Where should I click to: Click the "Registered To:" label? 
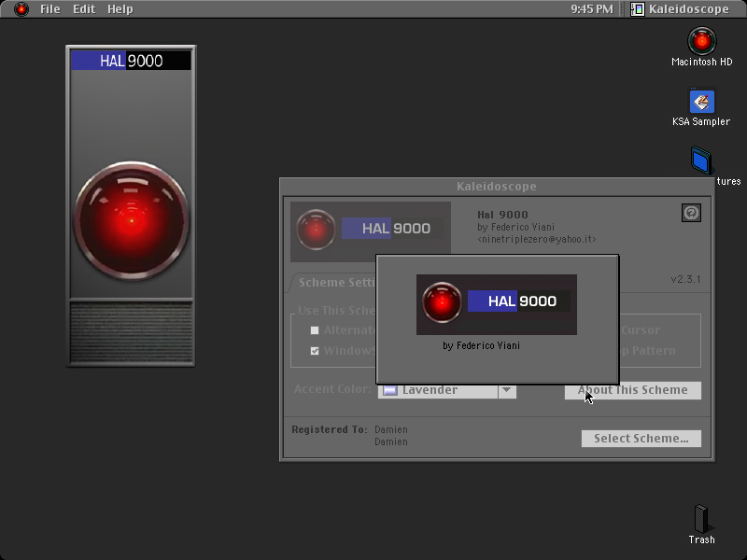[330, 429]
